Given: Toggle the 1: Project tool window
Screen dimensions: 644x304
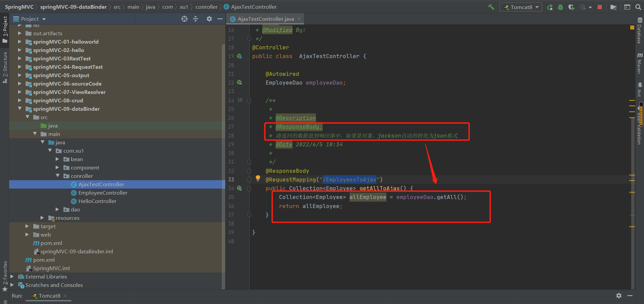Looking at the screenshot, I should click(5, 30).
